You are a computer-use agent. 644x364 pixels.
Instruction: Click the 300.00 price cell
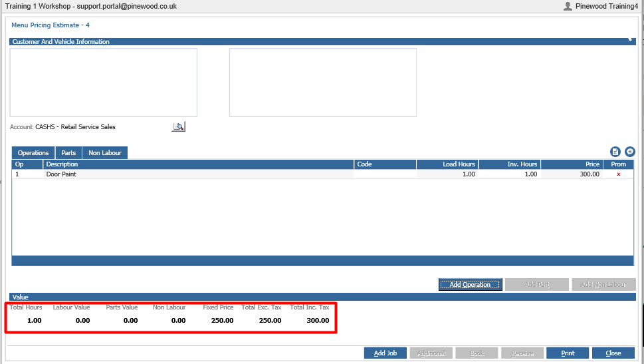tap(572, 174)
